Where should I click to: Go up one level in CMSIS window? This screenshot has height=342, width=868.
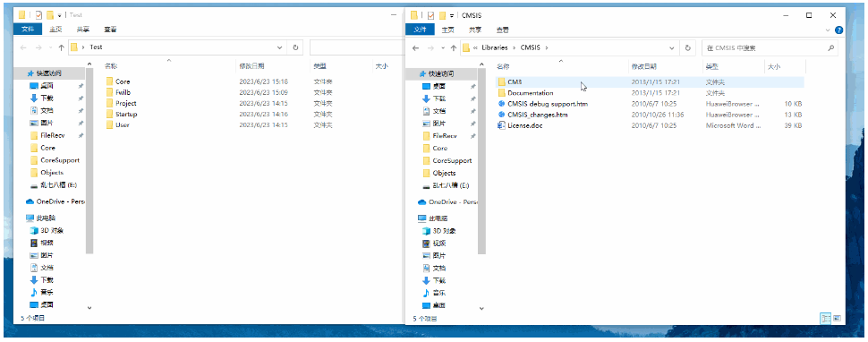[x=454, y=48]
